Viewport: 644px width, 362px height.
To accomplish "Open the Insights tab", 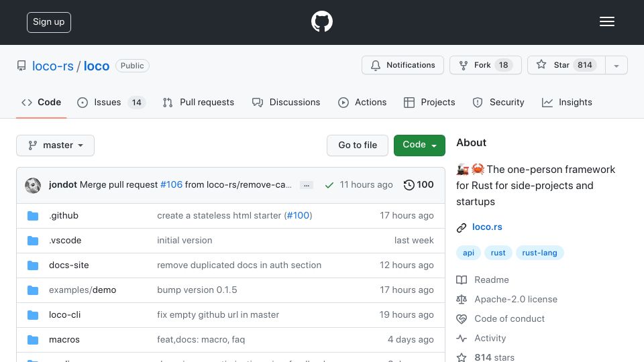I will (x=567, y=102).
